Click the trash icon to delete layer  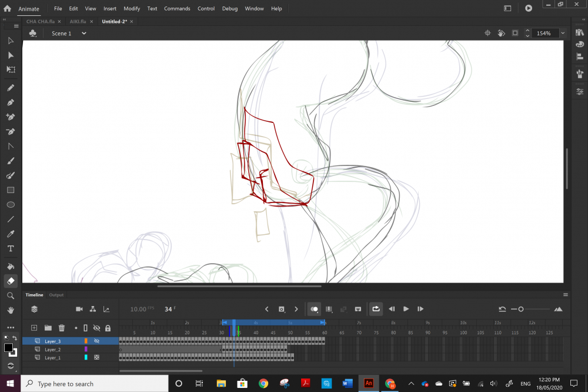point(62,328)
